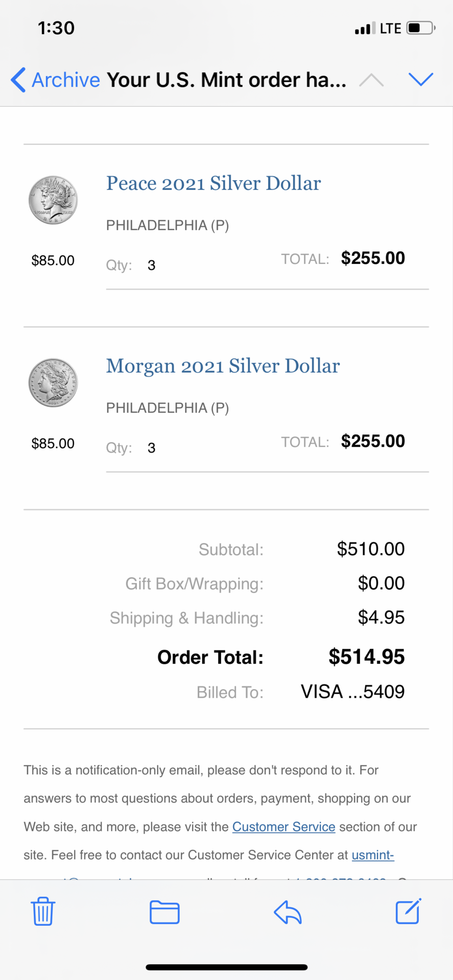
Task: Tap the home indicator bar at bottom
Action: (227, 967)
